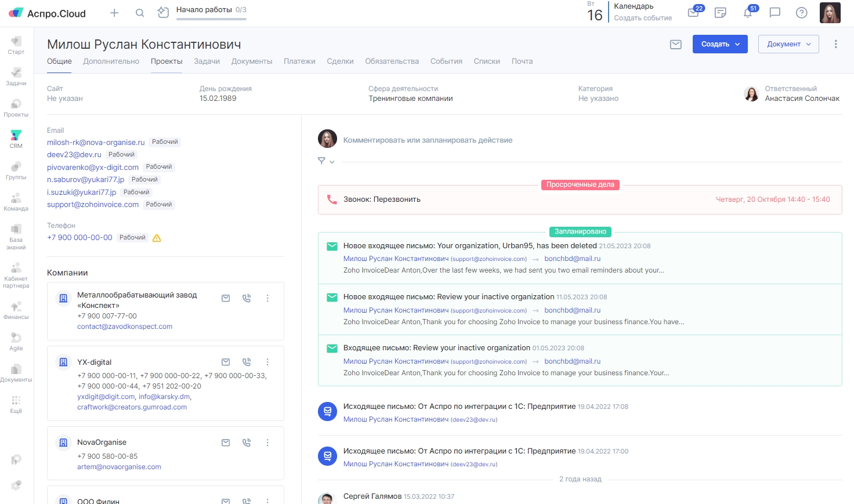Open three-dot menu for Металлообрабатывающий завод
Image resolution: width=854 pixels, height=504 pixels.
(267, 298)
